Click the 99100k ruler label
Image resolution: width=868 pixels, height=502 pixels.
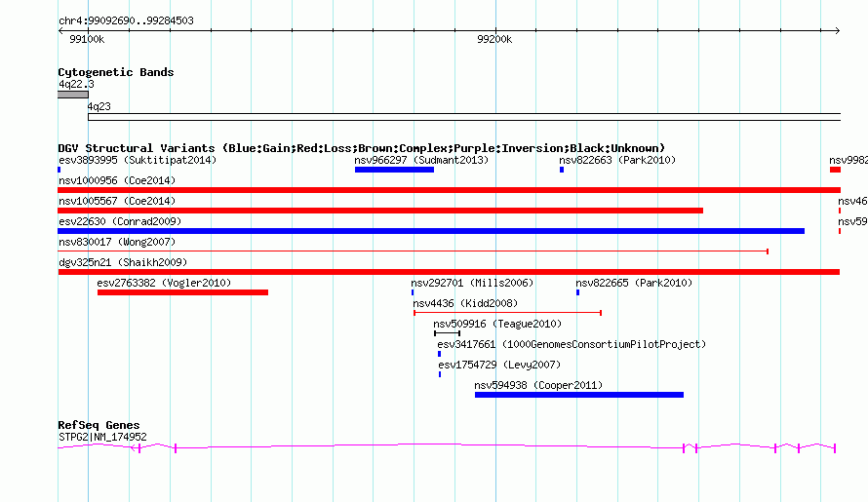pos(87,39)
